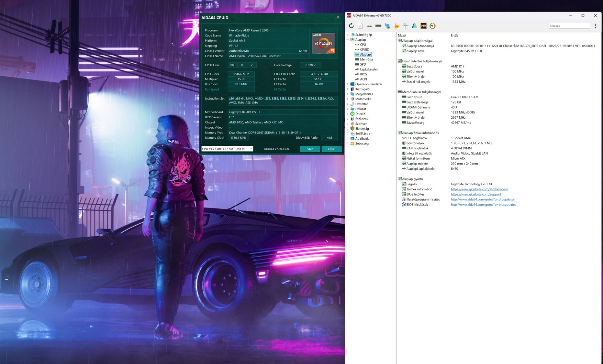Open the biosupdates link
This screenshot has width=603, height=364.
(x=483, y=205)
